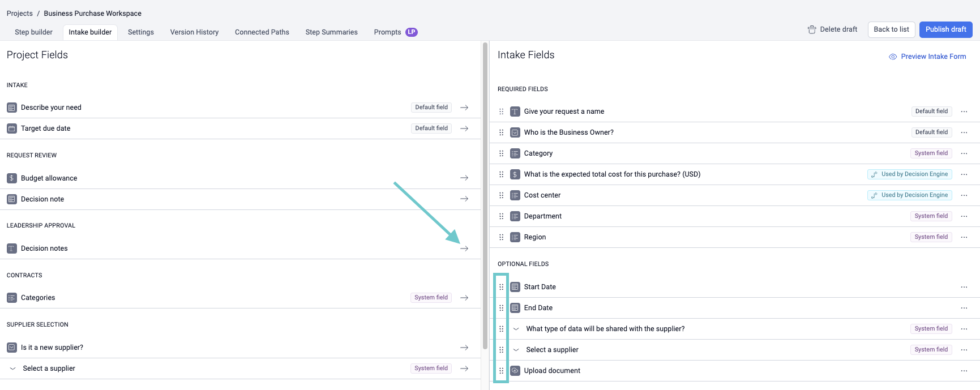
Task: Add Budget allowance field using its arrow
Action: [464, 178]
